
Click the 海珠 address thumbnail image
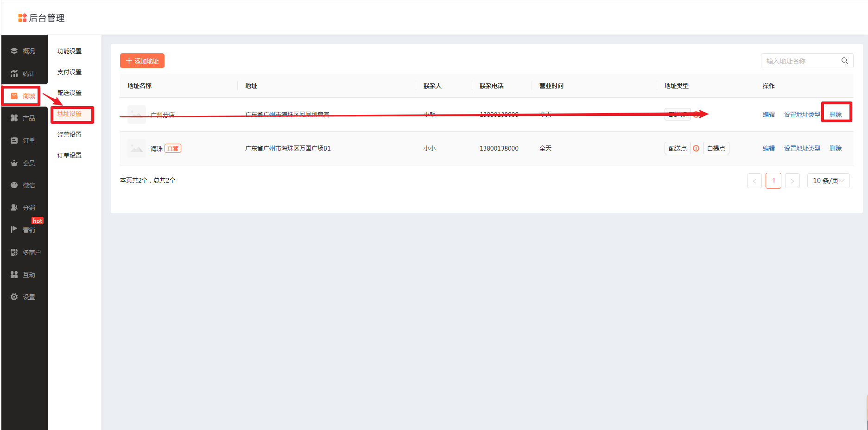pos(137,148)
